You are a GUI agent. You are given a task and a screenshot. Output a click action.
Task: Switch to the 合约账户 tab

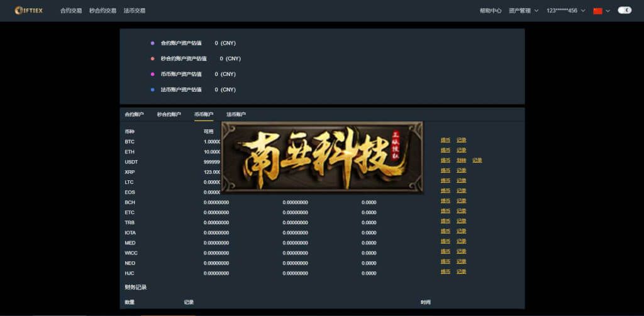(135, 114)
